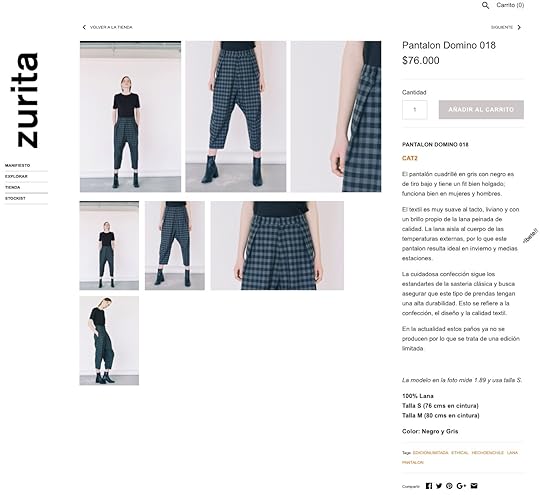The height and width of the screenshot is (495, 540).
Task: Click Añadir al carrito button
Action: (481, 110)
